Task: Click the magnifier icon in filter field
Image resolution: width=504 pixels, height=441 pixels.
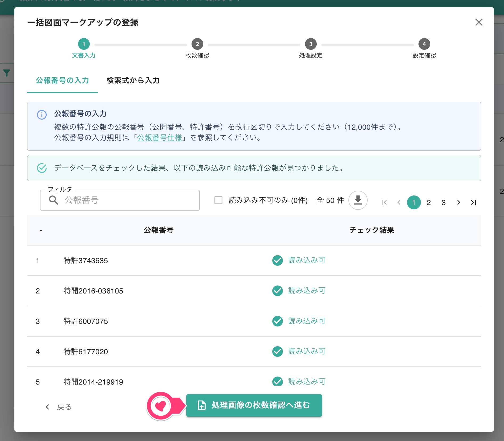Action: pos(54,200)
